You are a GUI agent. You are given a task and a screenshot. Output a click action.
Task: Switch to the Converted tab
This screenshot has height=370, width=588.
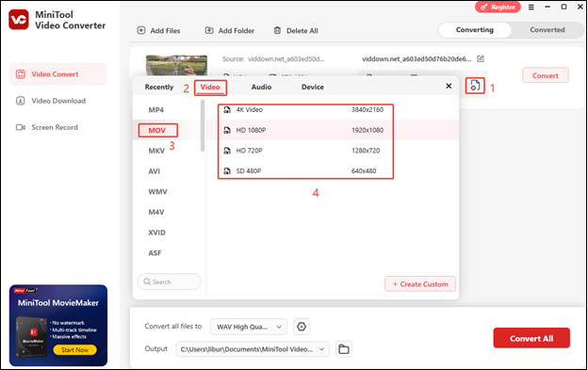click(547, 30)
